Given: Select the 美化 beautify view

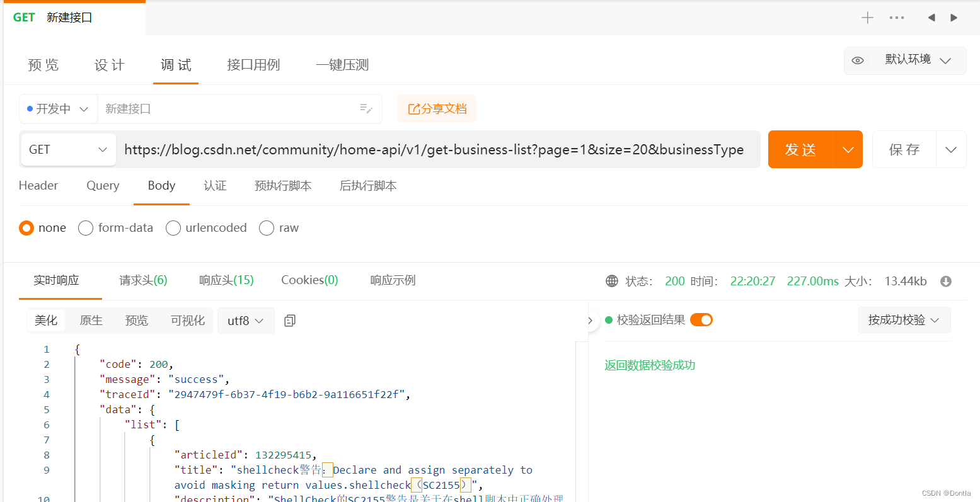Looking at the screenshot, I should point(46,321).
